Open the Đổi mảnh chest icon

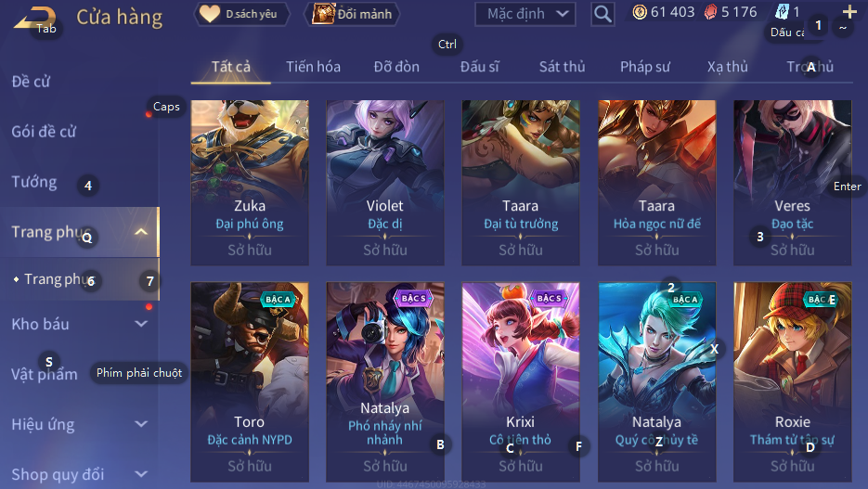[x=323, y=13]
